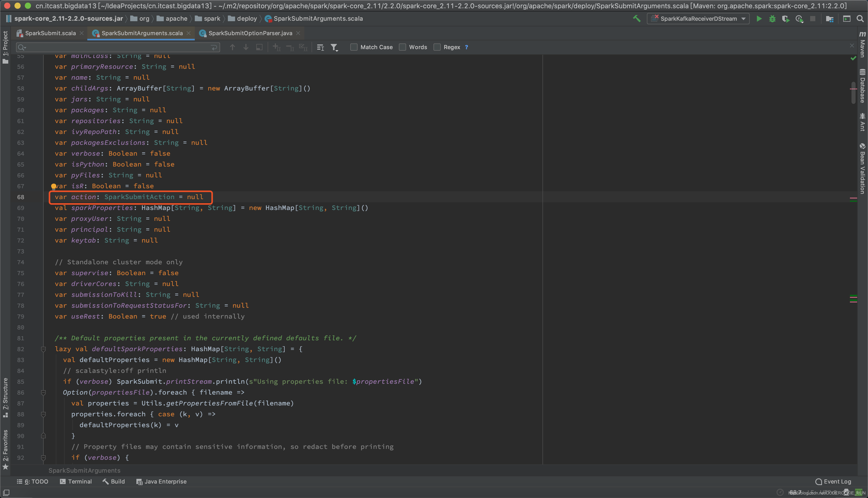The height and width of the screenshot is (498, 868).
Task: Close SparkSubmitArguments.scala tab
Action: (189, 33)
